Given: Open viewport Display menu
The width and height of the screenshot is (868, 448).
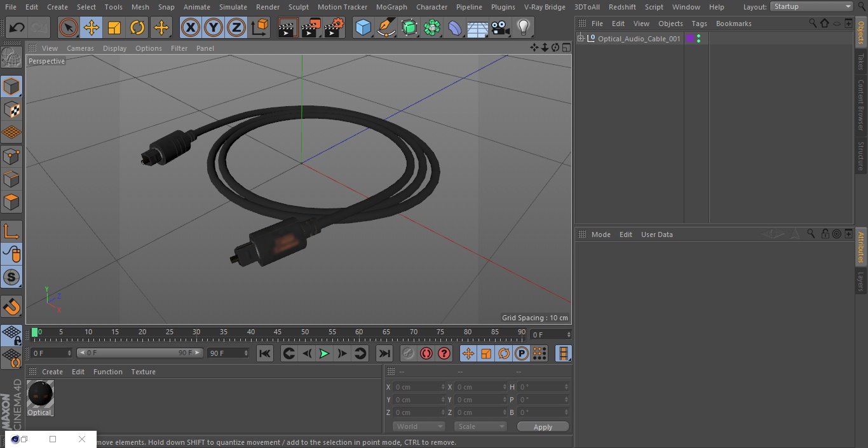Looking at the screenshot, I should 114,48.
